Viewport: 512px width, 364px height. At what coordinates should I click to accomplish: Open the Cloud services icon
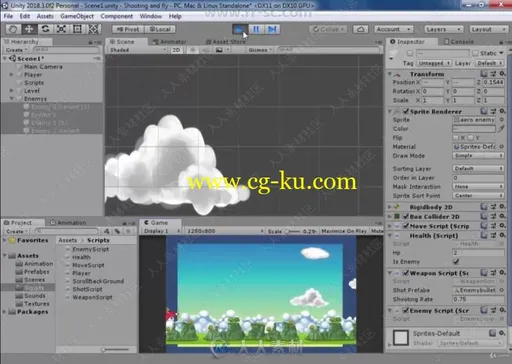coord(360,29)
